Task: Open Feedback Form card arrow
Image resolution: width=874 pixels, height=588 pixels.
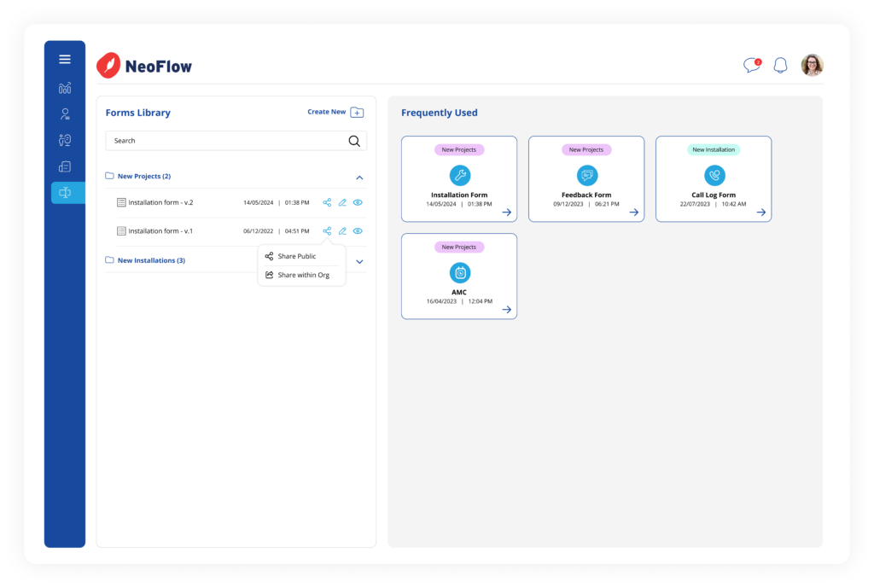Action: coord(634,212)
